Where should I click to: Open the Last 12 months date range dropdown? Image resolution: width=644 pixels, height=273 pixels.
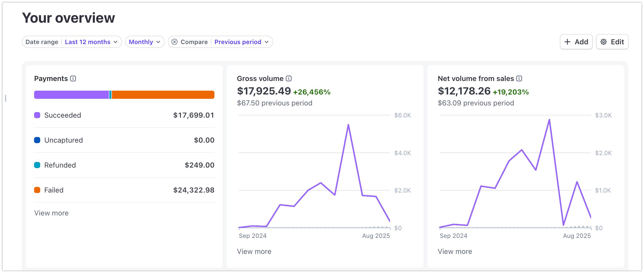click(x=91, y=42)
